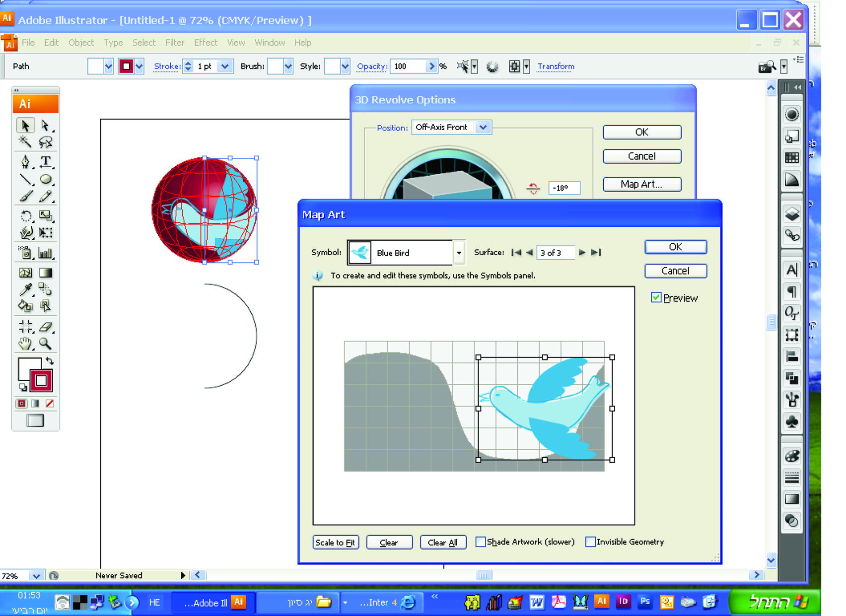This screenshot has width=846, height=616.
Task: Select the Direct Selection tool
Action: tap(45, 126)
